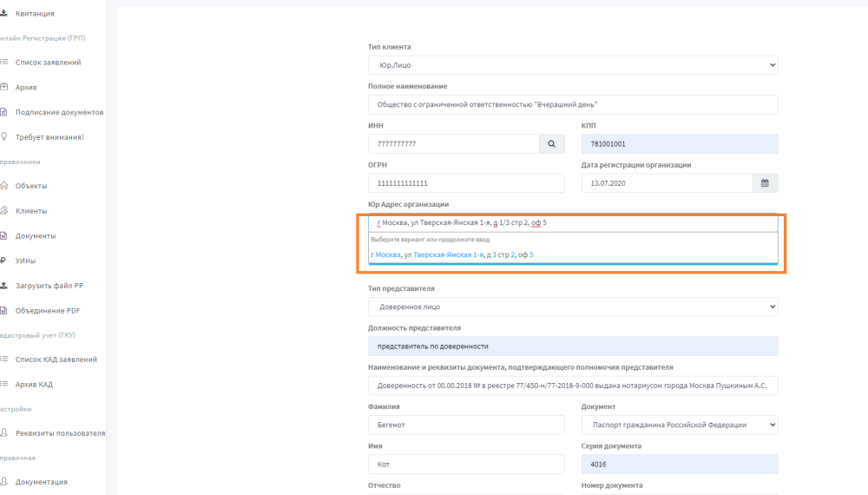This screenshot has width=868, height=495.
Task: Click the Фамилия field containing Бегемот
Action: pos(466,425)
